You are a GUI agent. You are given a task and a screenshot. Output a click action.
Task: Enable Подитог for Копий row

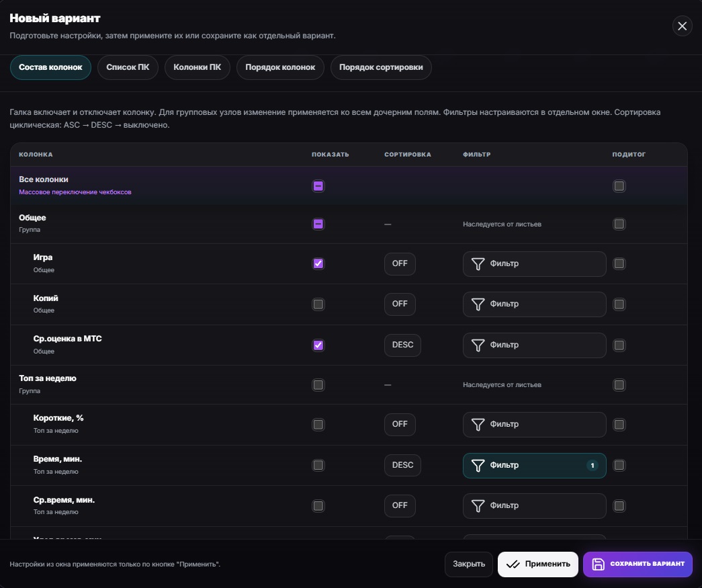click(x=619, y=304)
